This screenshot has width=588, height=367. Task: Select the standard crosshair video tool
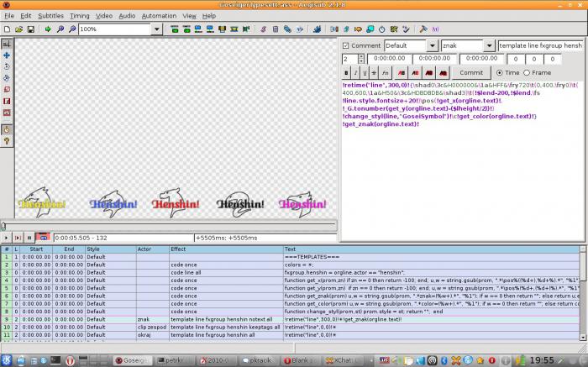click(x=7, y=44)
